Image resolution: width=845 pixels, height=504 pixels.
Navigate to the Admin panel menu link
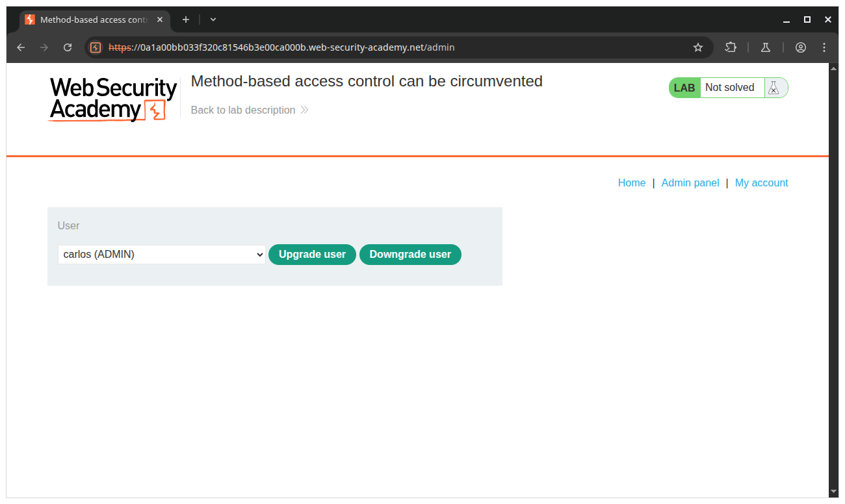click(x=690, y=183)
